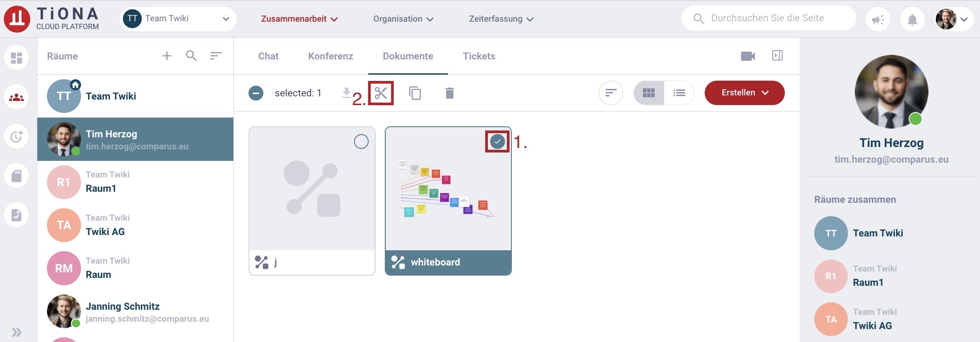This screenshot has width=980, height=342.
Task: Open document sort options button
Action: click(x=611, y=93)
